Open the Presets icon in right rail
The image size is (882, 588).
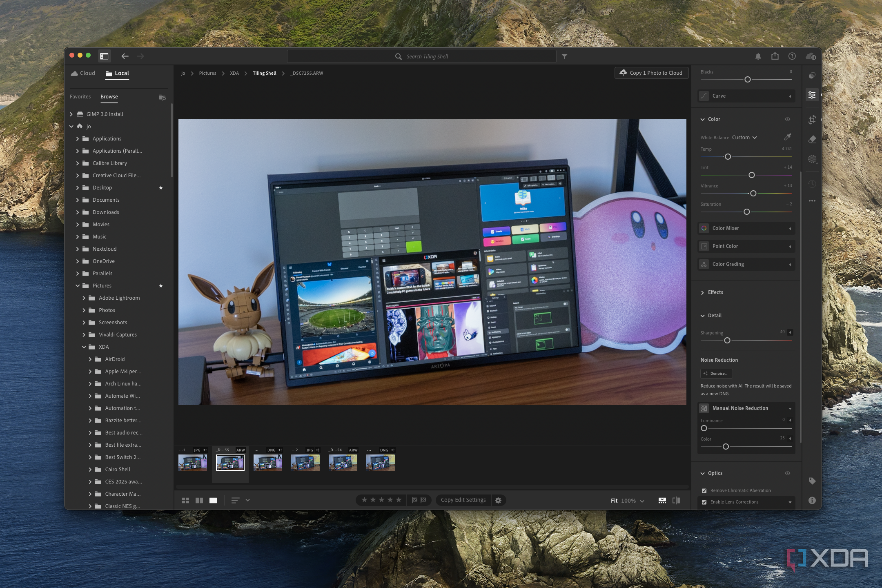(x=812, y=76)
